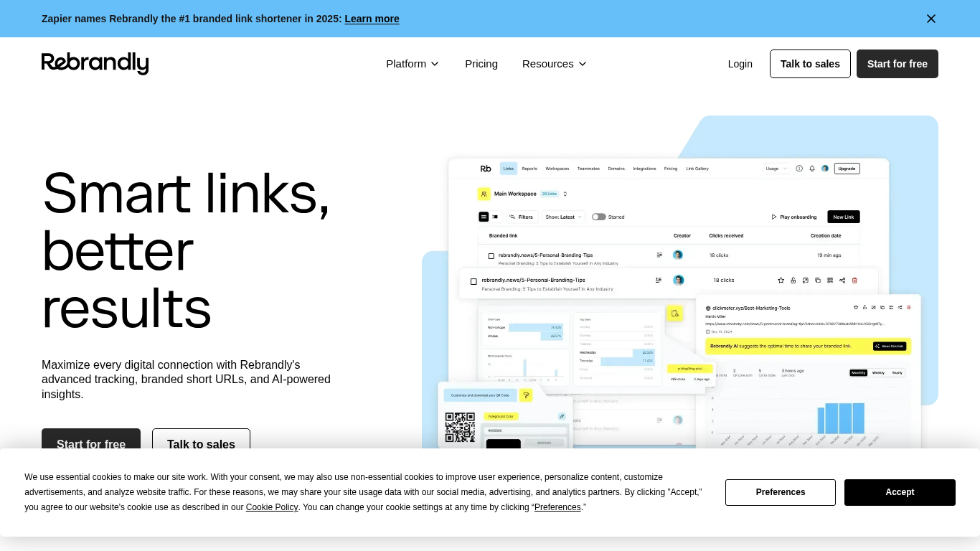This screenshot has height=551, width=980.
Task: Click the notes icon in the 19 min ago row
Action: coord(659,255)
